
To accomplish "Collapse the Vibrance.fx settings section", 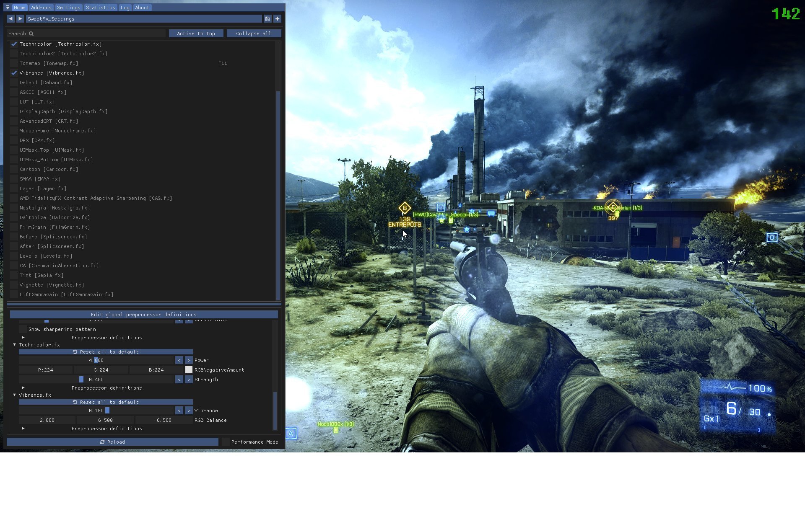I will (x=15, y=395).
